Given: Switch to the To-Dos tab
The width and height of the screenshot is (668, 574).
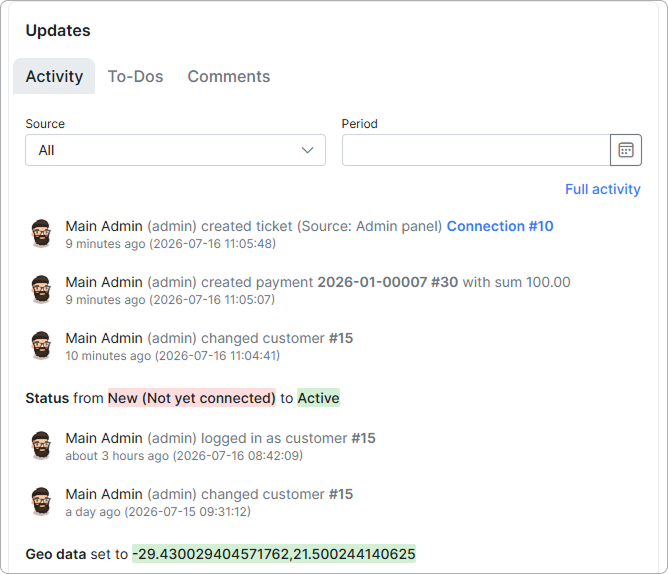Looking at the screenshot, I should 135,76.
